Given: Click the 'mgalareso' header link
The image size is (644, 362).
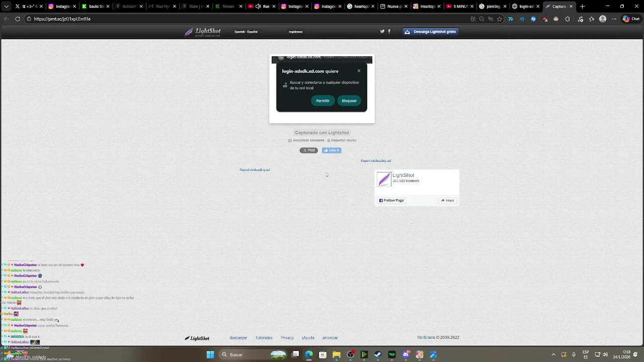Looking at the screenshot, I should 296,32.
